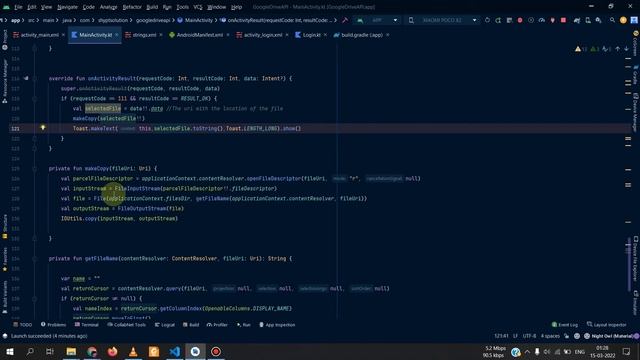The image size is (640, 360).
Task: Collapse the getFileName function fold marker
Action: (x=35, y=258)
